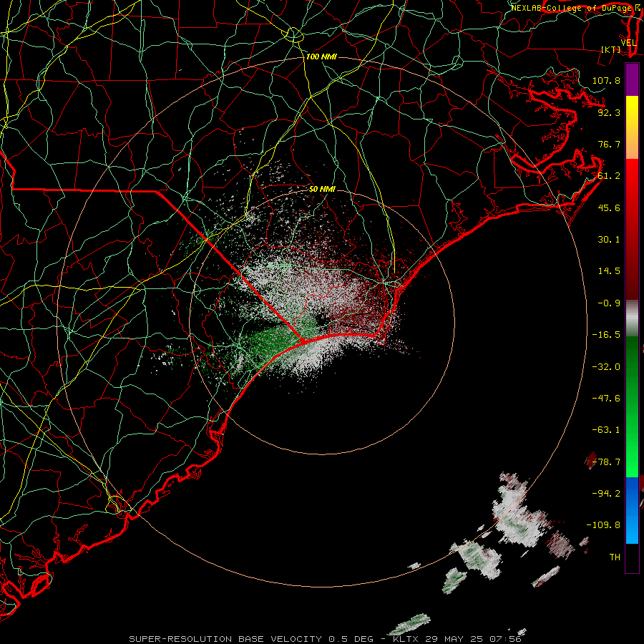Select the 45.6 velocity scale value

point(609,208)
